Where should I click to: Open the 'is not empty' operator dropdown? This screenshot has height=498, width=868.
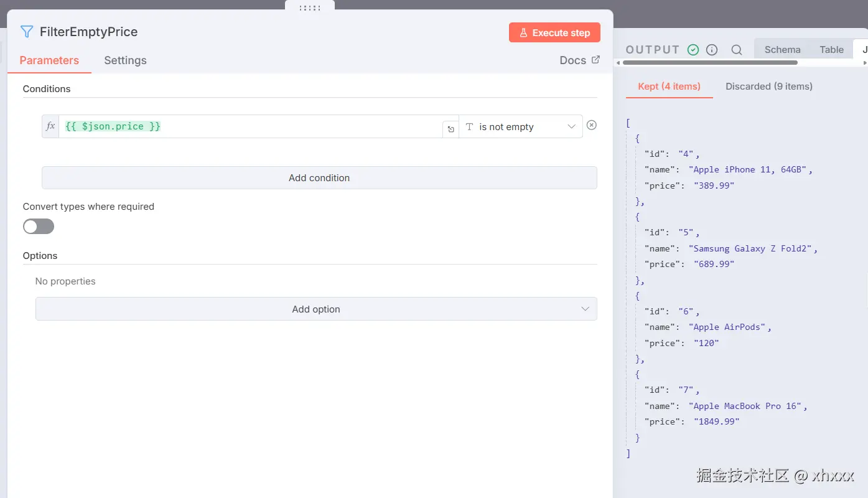pos(521,126)
